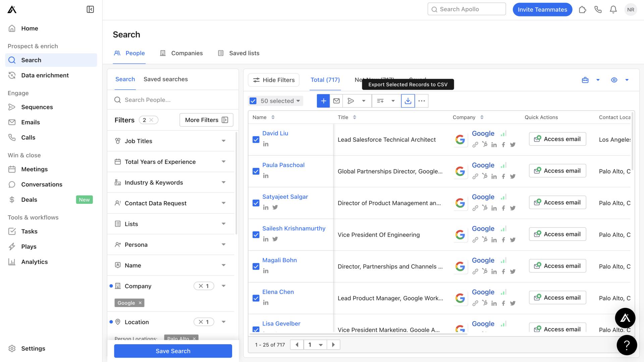Uncheck Elena Chen row checkbox
The image size is (644, 362).
click(x=256, y=298)
